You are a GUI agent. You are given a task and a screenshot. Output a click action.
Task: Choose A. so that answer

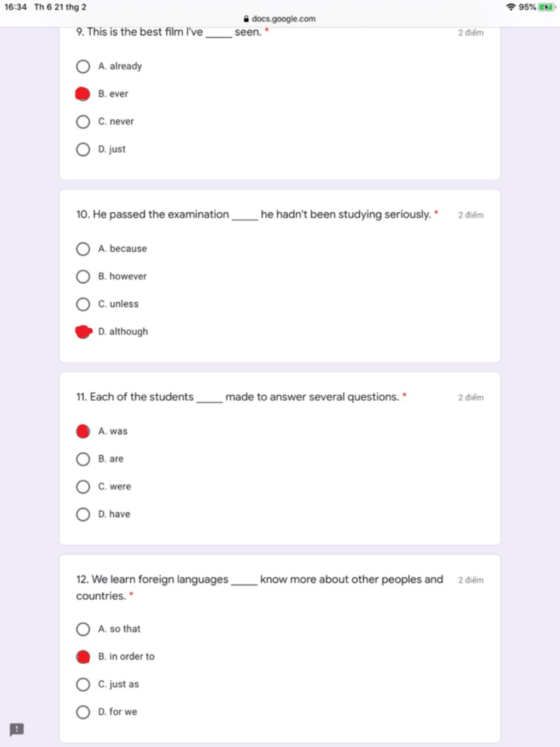coord(83,629)
